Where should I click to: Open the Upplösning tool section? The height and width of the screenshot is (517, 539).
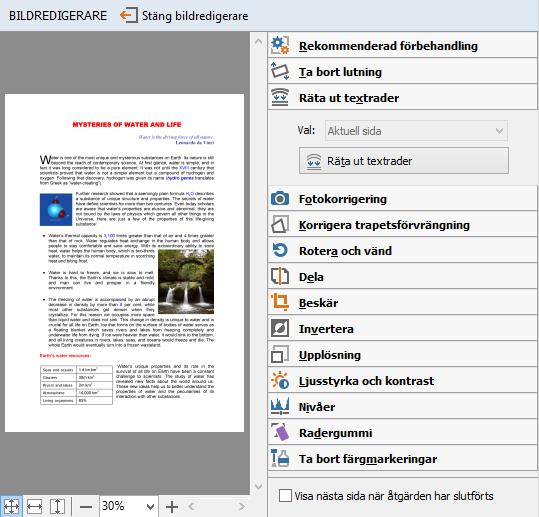(402, 354)
